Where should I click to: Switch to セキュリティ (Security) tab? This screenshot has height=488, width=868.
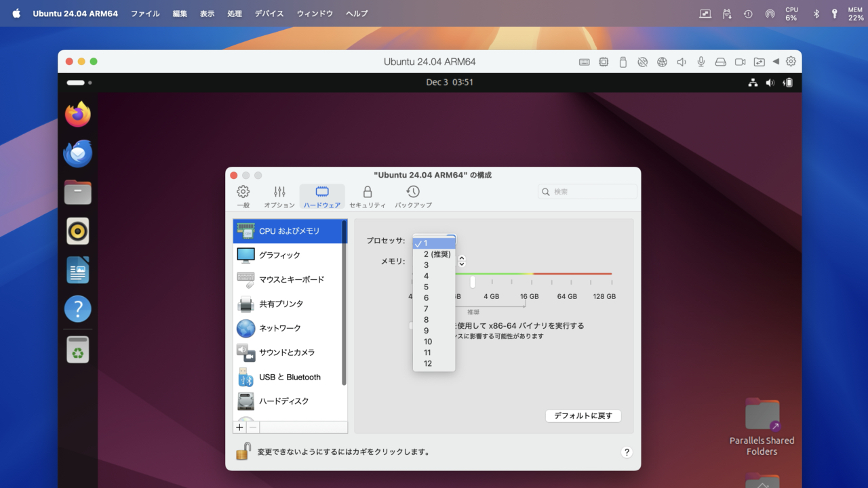click(368, 197)
